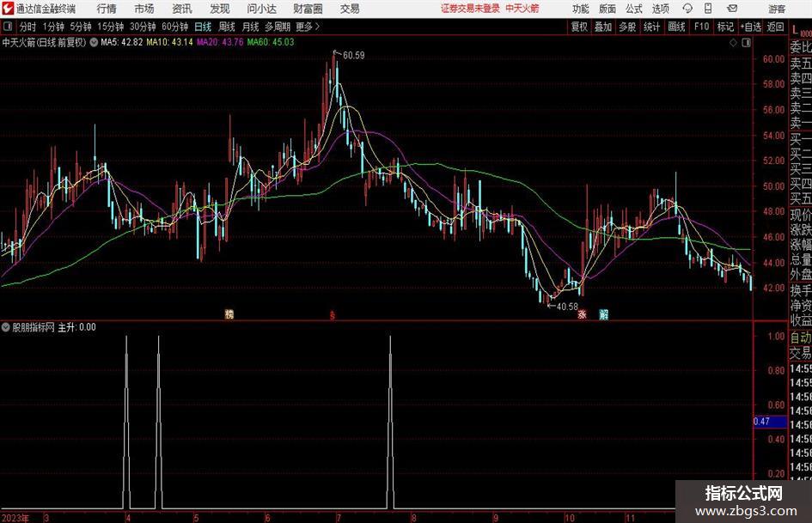Click the diamond icon above price axis
The width and height of the screenshot is (812, 523).
tap(733, 43)
